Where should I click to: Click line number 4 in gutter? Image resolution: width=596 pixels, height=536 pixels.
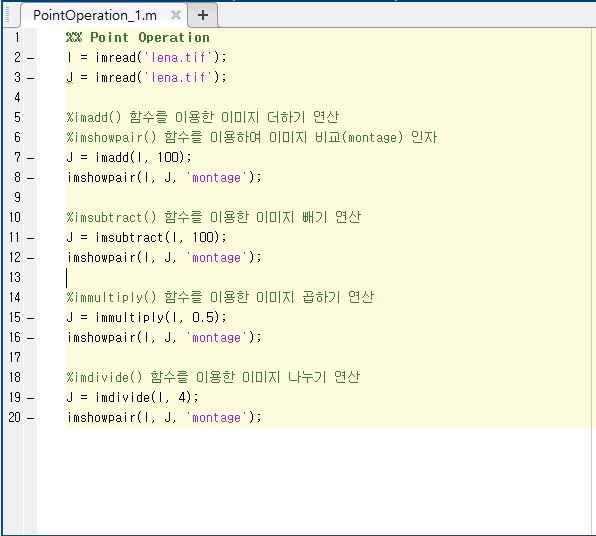click(17, 97)
